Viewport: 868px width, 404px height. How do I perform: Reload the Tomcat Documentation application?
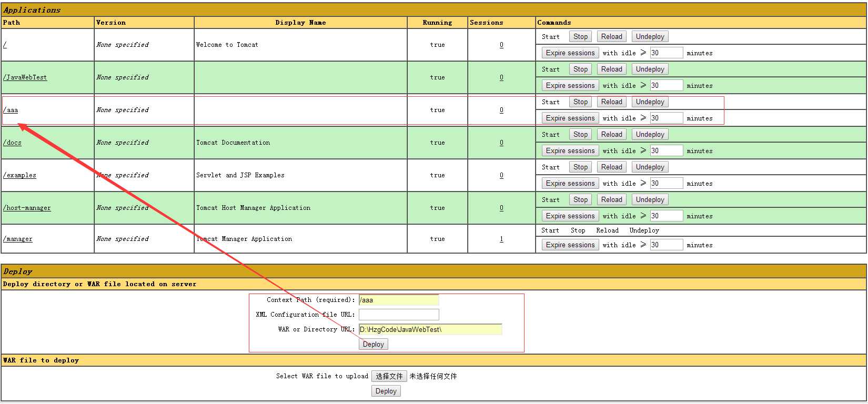(x=611, y=134)
